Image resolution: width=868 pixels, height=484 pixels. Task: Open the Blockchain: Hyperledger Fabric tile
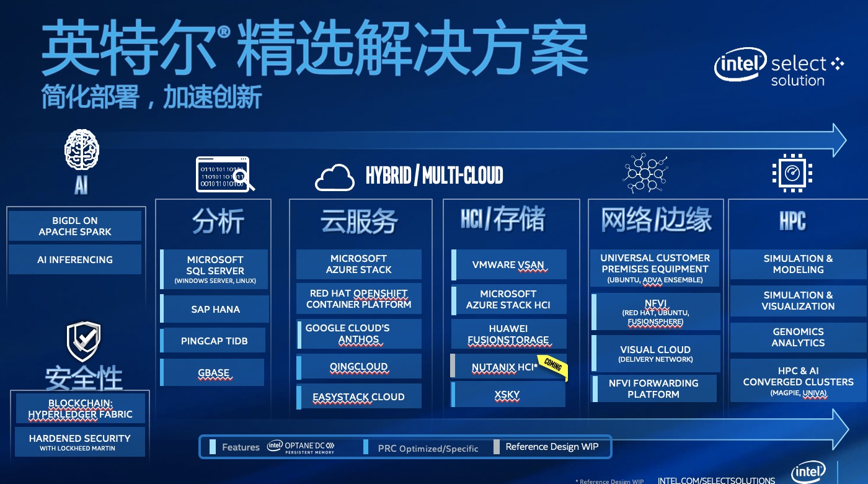[80, 409]
